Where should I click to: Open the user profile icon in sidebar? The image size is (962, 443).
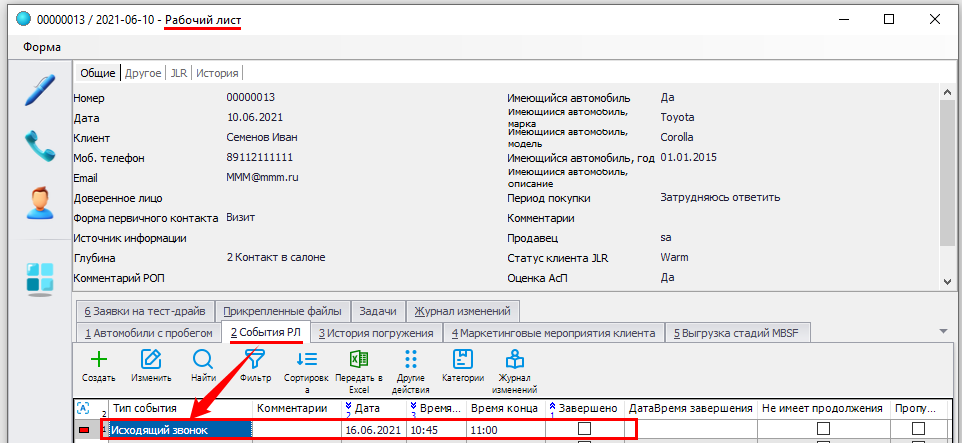pos(39,203)
